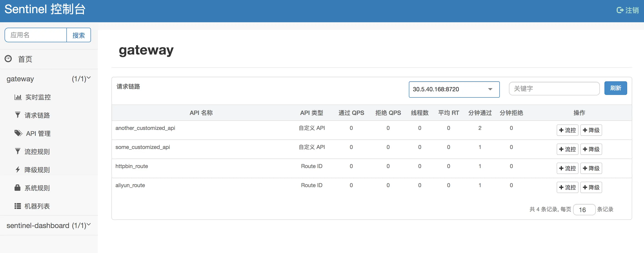This screenshot has width=644, height=253.
Task: Click the API 管理 tag icon
Action: tap(18, 133)
